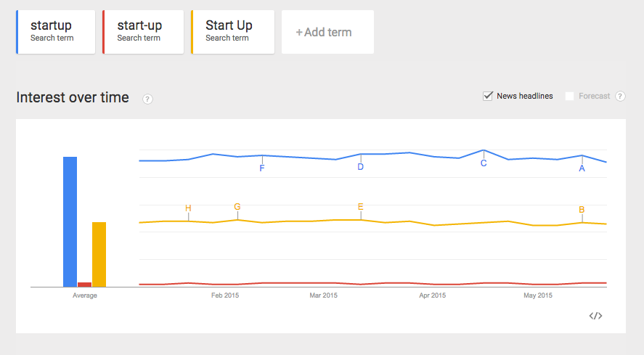Open the Interest over time help icon
The image size is (644, 355).
[x=147, y=99]
